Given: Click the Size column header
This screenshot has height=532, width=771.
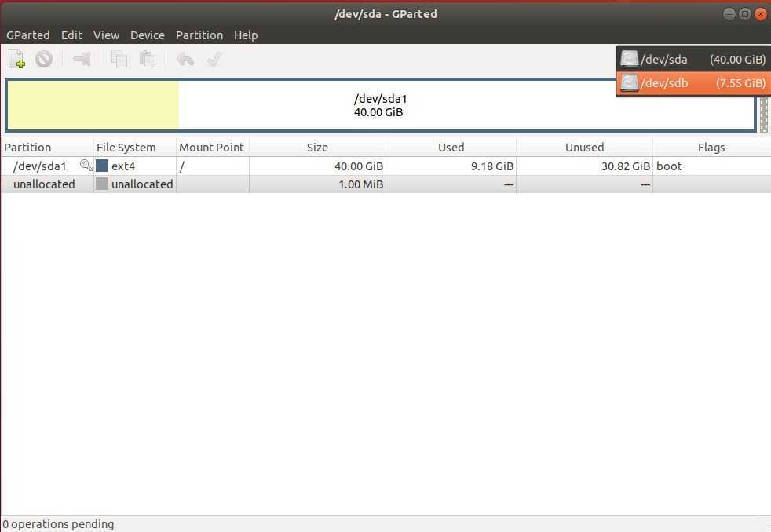Looking at the screenshot, I should coord(317,148).
